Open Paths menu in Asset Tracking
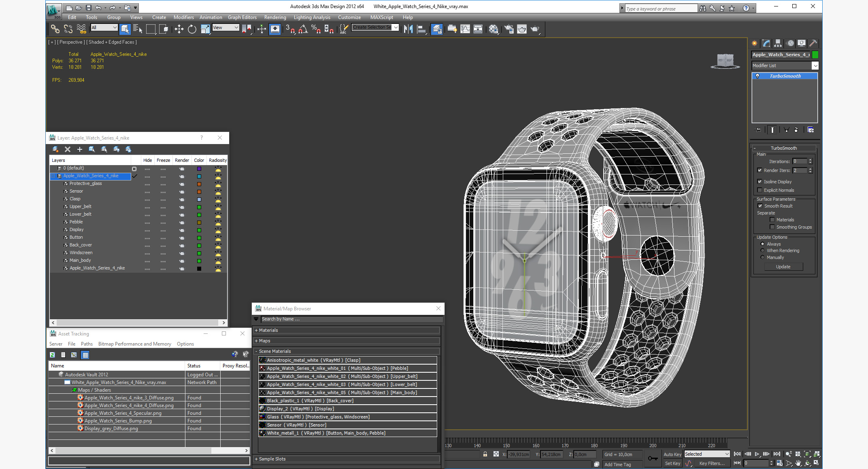 click(87, 344)
